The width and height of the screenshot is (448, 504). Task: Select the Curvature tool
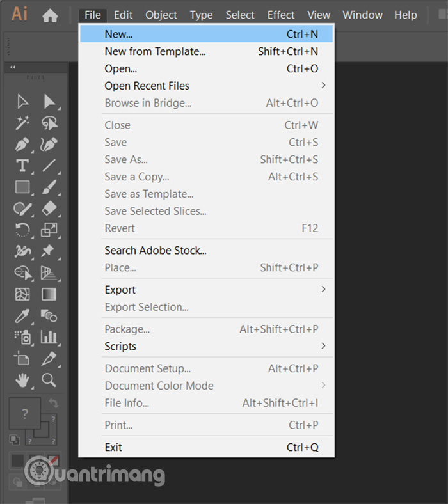pos(49,145)
